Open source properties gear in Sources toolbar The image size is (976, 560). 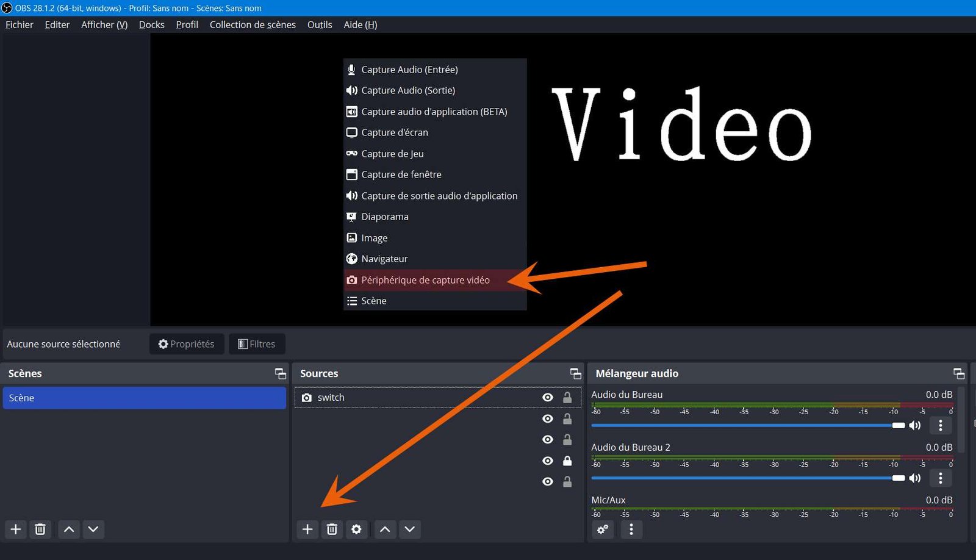click(x=356, y=529)
